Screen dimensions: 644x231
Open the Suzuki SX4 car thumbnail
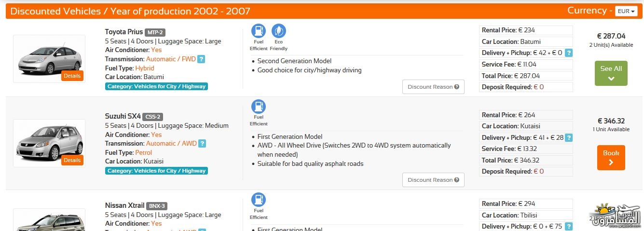coord(49,143)
